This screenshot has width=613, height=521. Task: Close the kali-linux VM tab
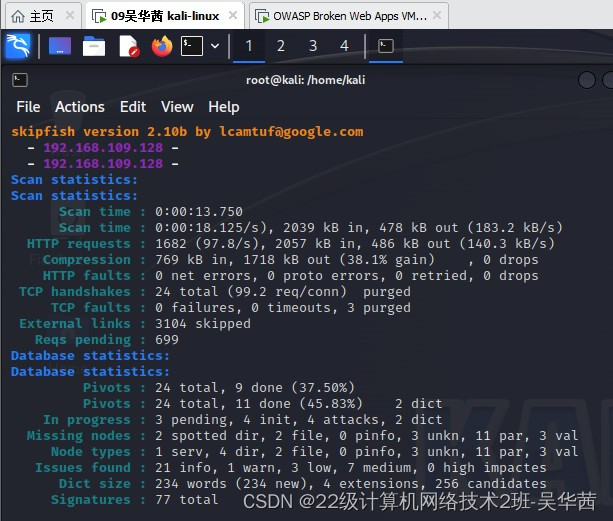pos(233,16)
